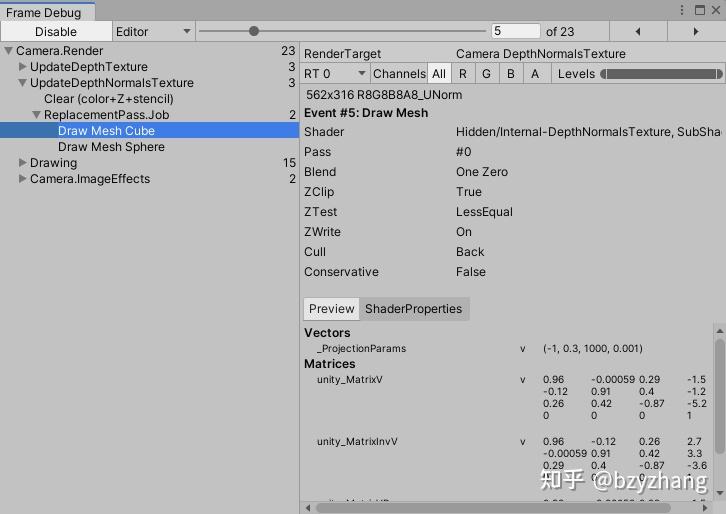Switch to the ShaderProperties tab
Image resolution: width=726 pixels, height=514 pixels.
(413, 309)
